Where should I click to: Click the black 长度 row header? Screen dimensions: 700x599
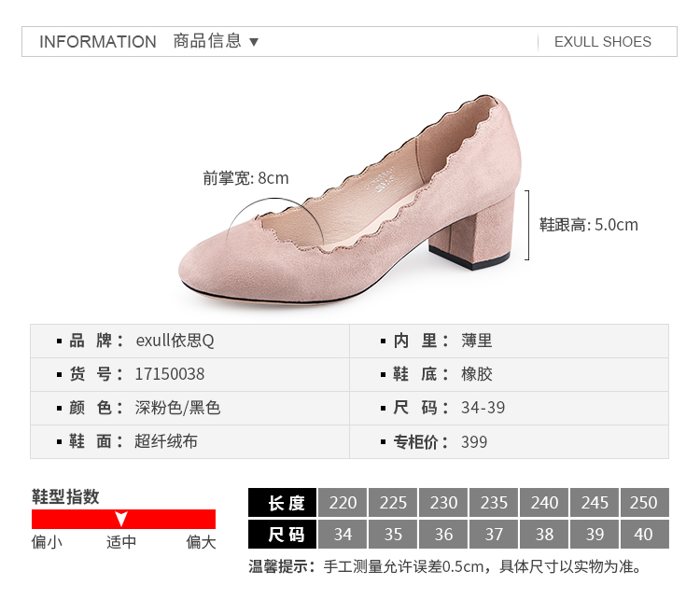[x=283, y=503]
